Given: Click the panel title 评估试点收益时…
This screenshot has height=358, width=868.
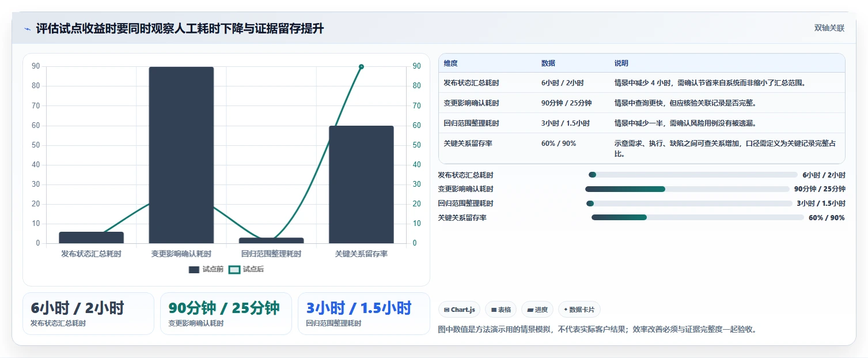Looking at the screenshot, I should pyautogui.click(x=180, y=29).
